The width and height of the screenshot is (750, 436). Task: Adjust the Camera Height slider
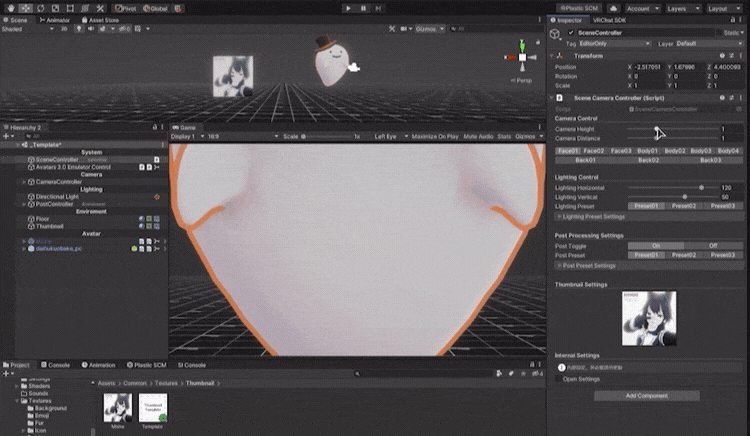(x=673, y=129)
